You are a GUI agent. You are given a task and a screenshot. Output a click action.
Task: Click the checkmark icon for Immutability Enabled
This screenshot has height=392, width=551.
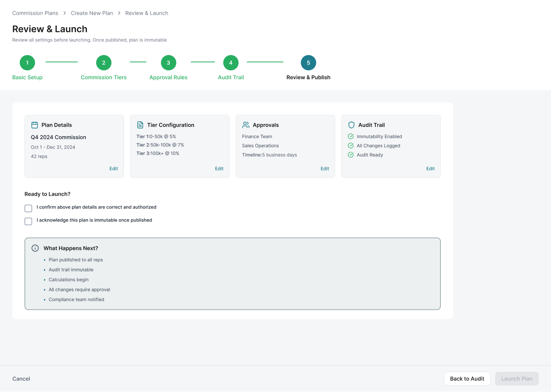[x=350, y=137]
